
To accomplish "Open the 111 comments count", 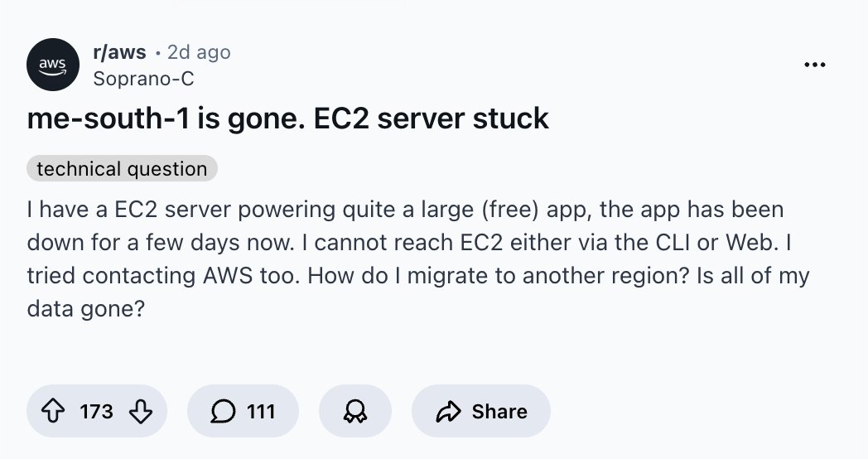I will tap(261, 412).
